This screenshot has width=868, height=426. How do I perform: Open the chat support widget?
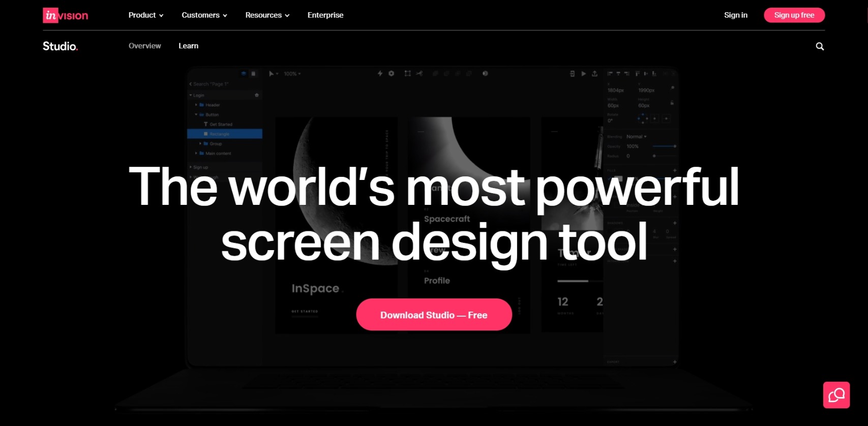pyautogui.click(x=836, y=395)
